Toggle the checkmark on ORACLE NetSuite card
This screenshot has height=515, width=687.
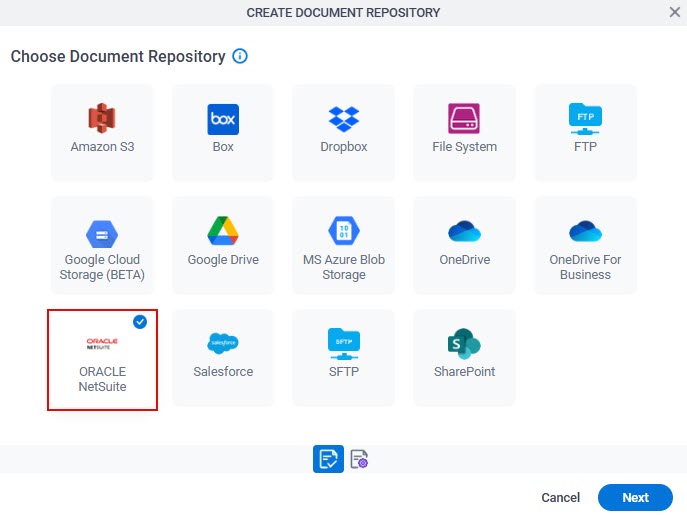[140, 322]
